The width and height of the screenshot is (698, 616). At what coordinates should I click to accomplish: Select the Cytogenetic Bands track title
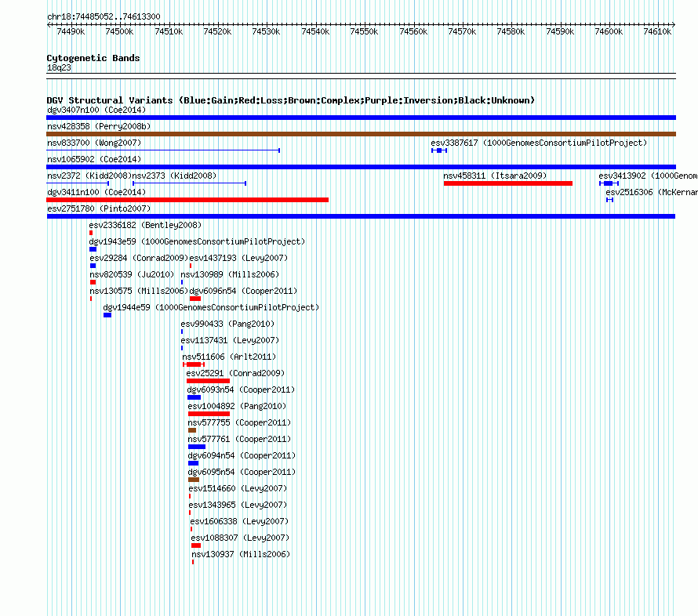click(x=93, y=58)
